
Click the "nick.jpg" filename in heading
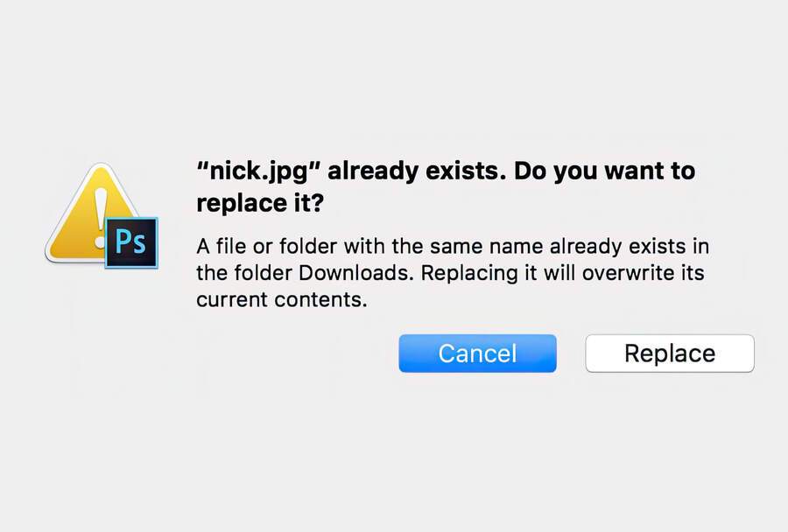(x=257, y=170)
